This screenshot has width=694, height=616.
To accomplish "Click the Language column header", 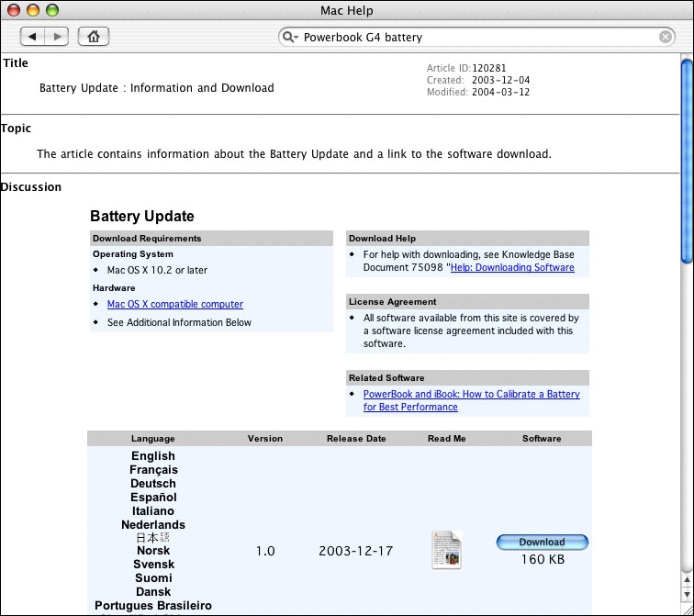I will [x=153, y=439].
